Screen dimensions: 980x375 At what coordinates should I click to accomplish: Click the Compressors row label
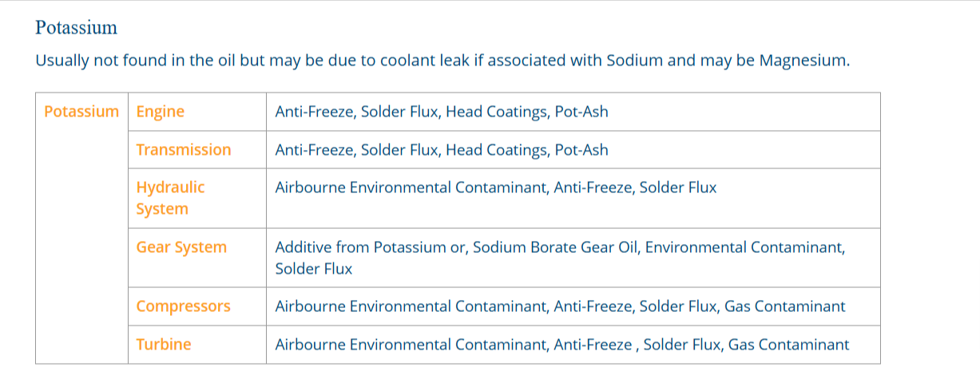[183, 306]
